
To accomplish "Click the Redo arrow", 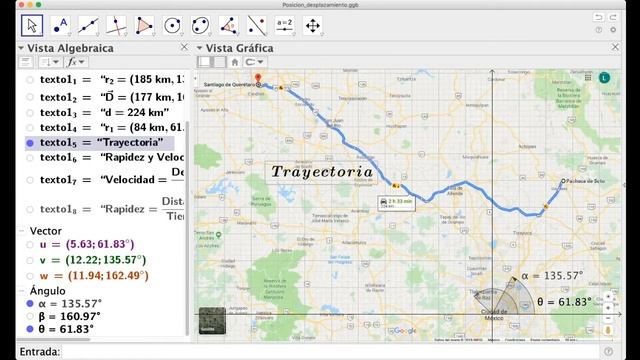I will [613, 17].
